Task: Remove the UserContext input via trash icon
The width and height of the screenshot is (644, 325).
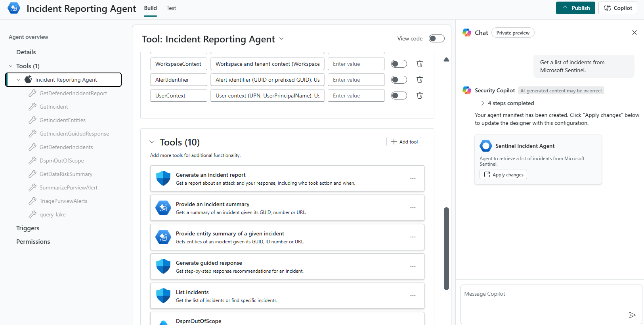Action: (420, 96)
